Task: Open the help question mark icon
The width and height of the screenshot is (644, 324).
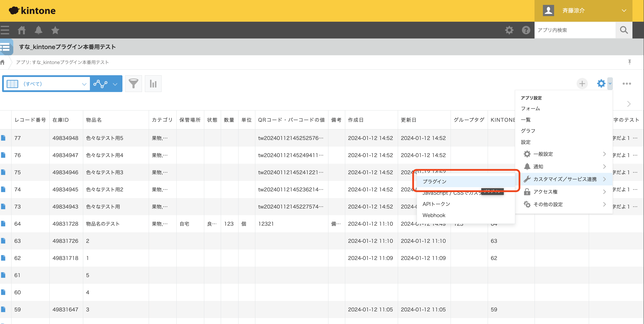Action: (526, 30)
